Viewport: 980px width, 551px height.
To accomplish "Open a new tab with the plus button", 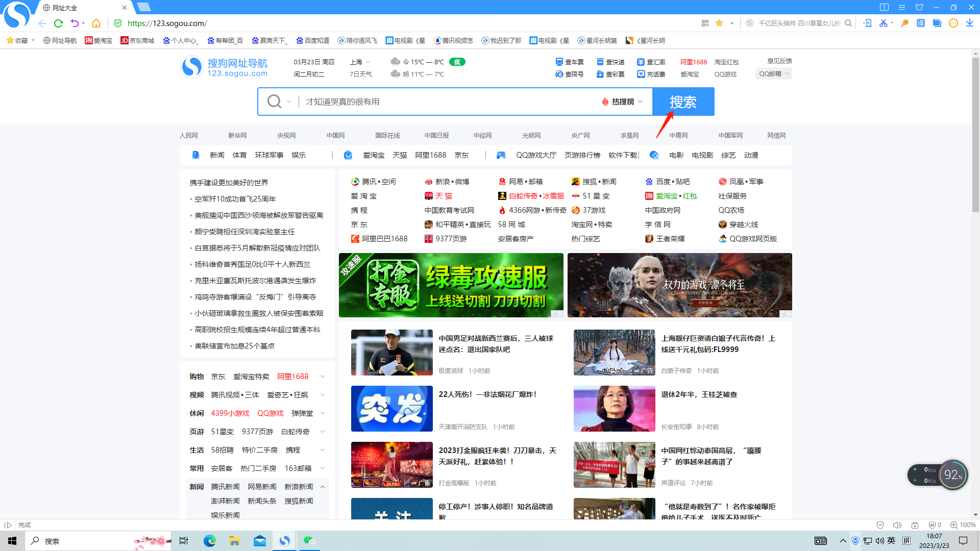I will pos(144,7).
